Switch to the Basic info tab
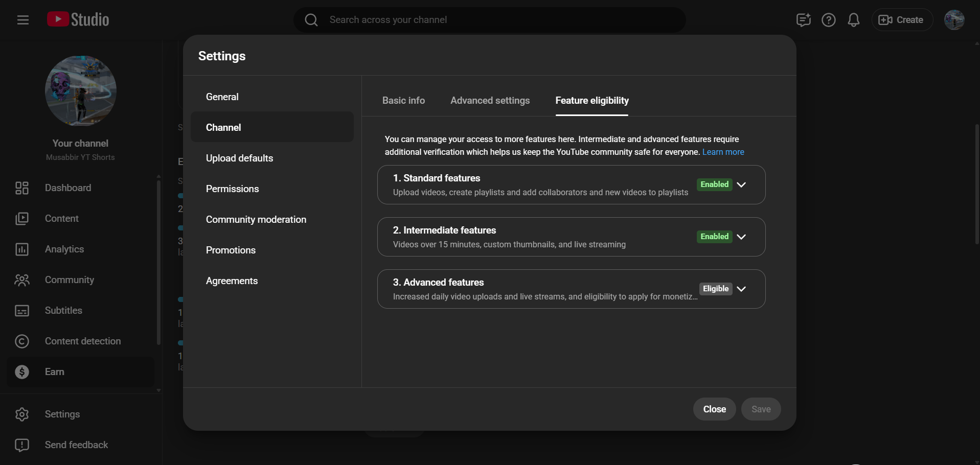Viewport: 980px width, 465px height. (x=403, y=101)
